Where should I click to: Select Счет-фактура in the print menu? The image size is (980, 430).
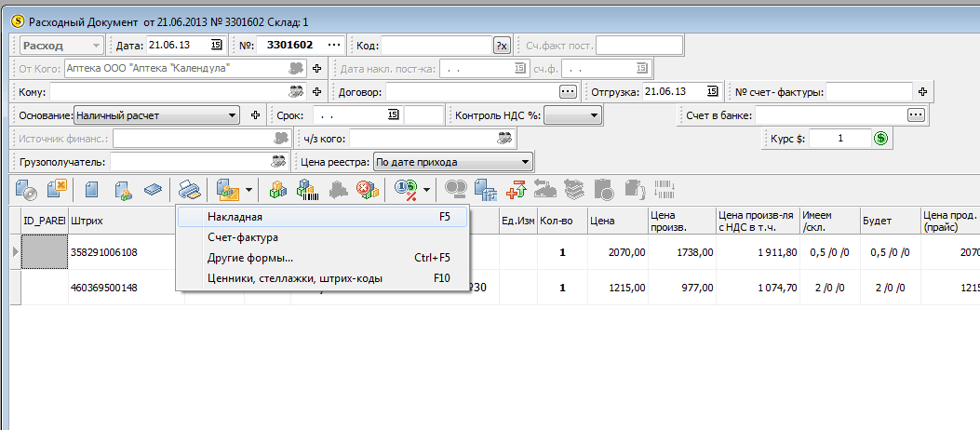coord(323,237)
